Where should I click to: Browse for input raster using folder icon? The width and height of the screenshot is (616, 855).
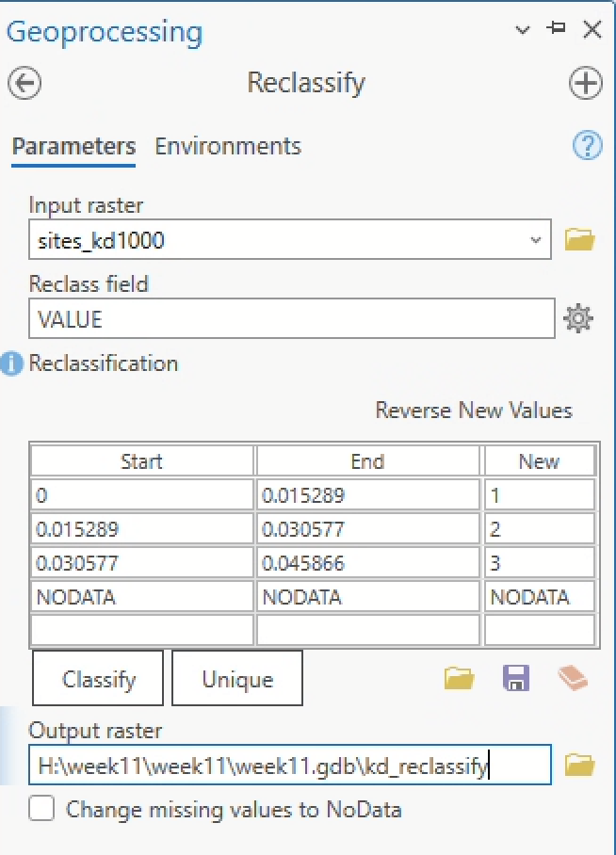point(580,240)
